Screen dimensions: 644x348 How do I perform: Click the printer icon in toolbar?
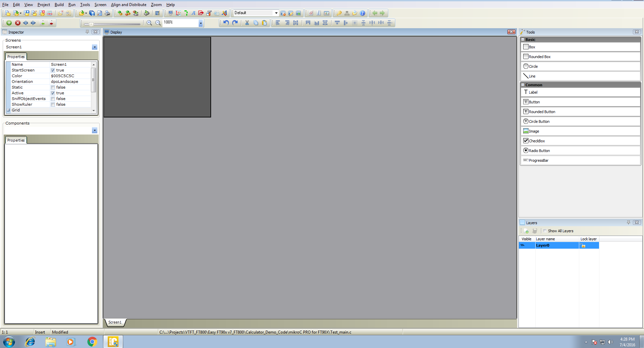(107, 13)
